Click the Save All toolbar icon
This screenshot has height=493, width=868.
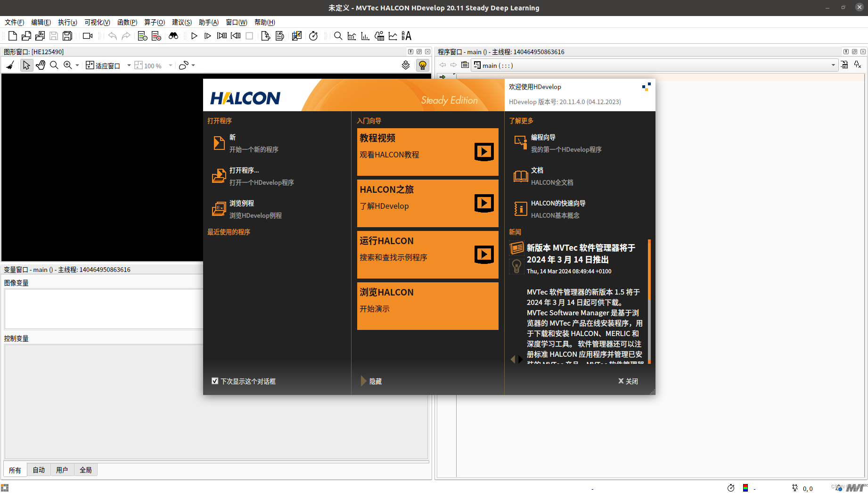(67, 36)
